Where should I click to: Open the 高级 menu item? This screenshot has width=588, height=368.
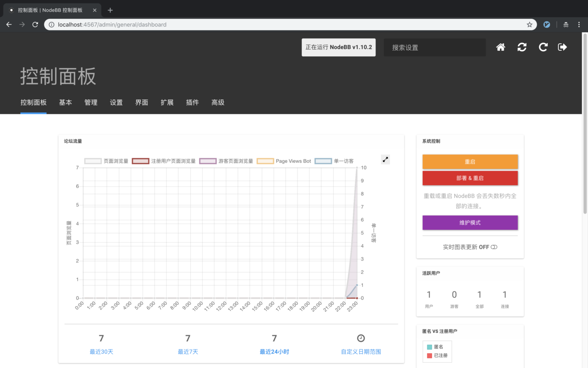(x=218, y=103)
